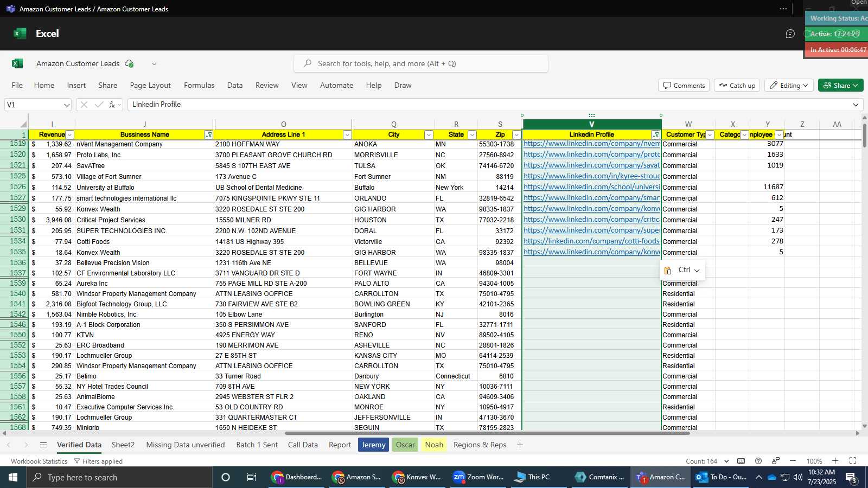Open the State column filter dropdown

[x=472, y=135]
